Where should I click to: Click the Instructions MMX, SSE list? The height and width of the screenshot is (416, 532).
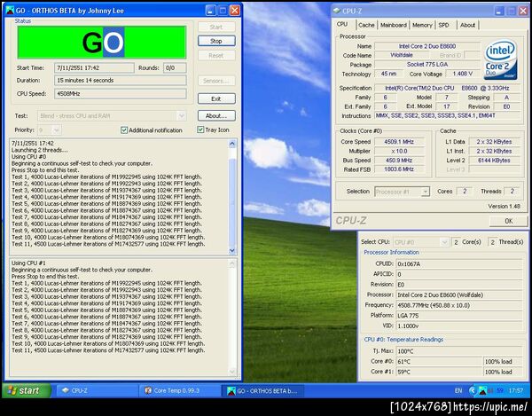(x=447, y=115)
